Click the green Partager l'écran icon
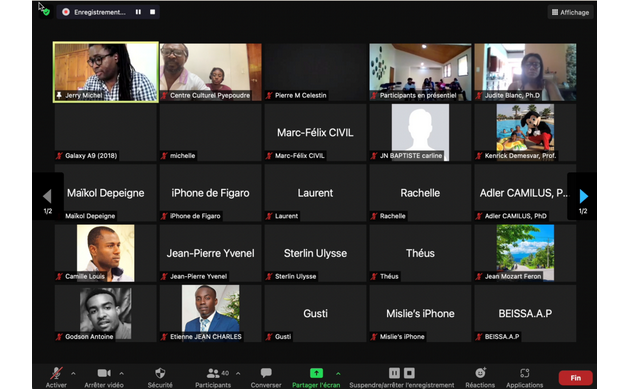Screen dimensions: 630x389 [x=316, y=373]
